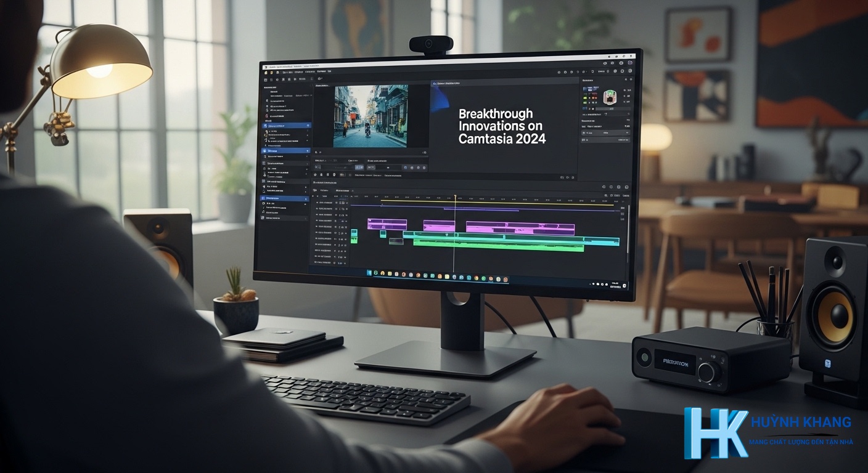The image size is (868, 473).
Task: Click the timeline playhead marker
Action: pos(456,197)
